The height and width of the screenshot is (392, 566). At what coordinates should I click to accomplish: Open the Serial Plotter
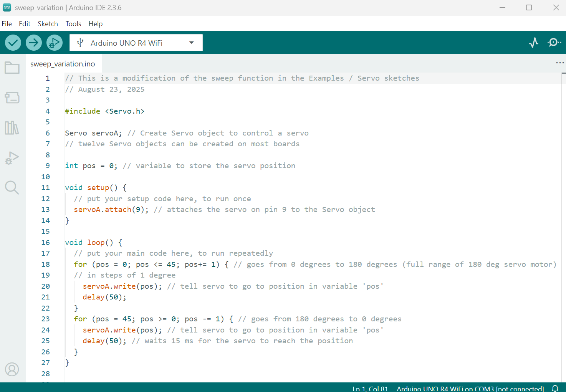533,43
